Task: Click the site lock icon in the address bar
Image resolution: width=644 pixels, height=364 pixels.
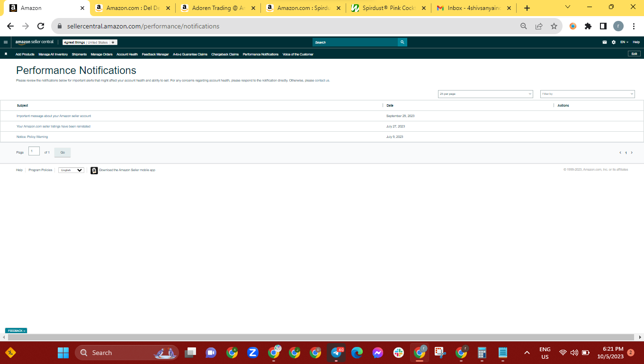Action: (x=60, y=27)
